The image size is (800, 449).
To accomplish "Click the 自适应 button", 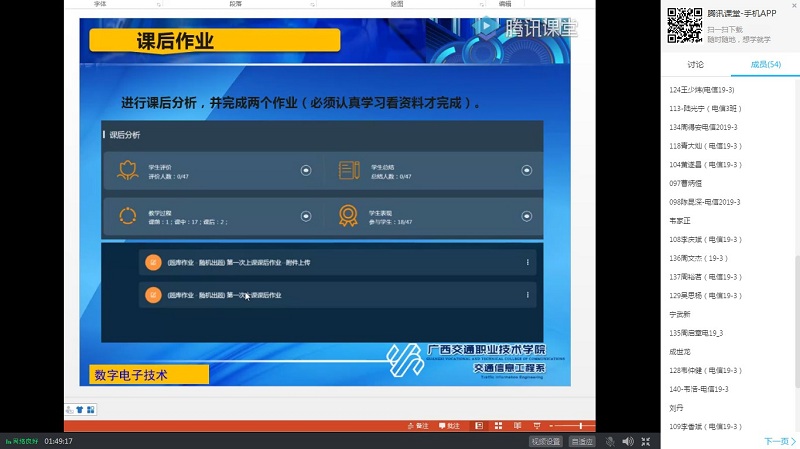I will pyautogui.click(x=581, y=441).
